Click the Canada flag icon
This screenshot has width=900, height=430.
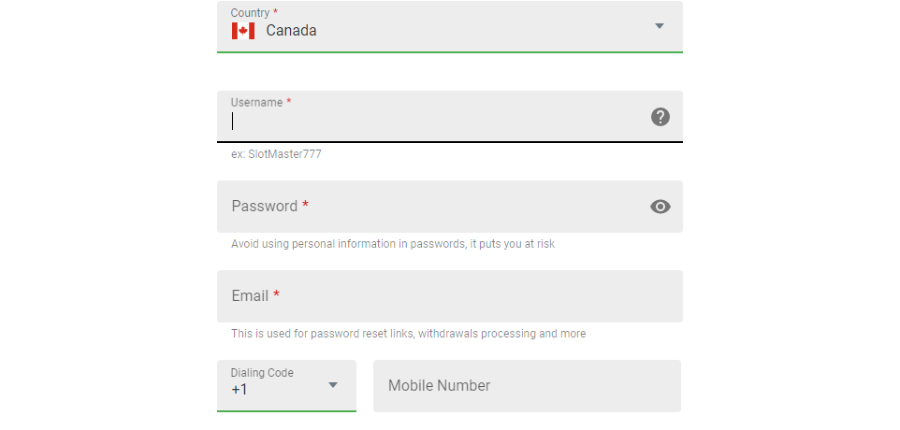243,30
